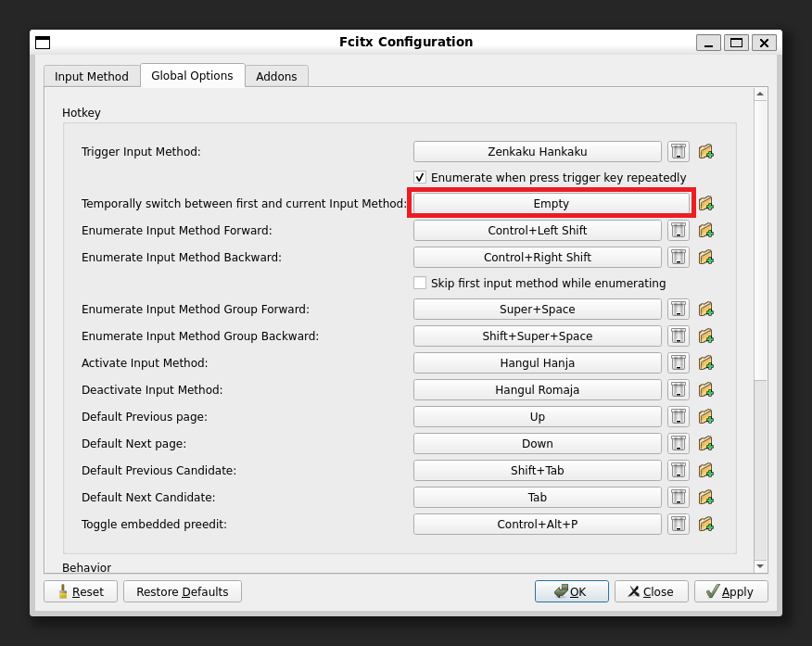
Task: Click the trash icon beside Shift+Tab
Action: [679, 471]
